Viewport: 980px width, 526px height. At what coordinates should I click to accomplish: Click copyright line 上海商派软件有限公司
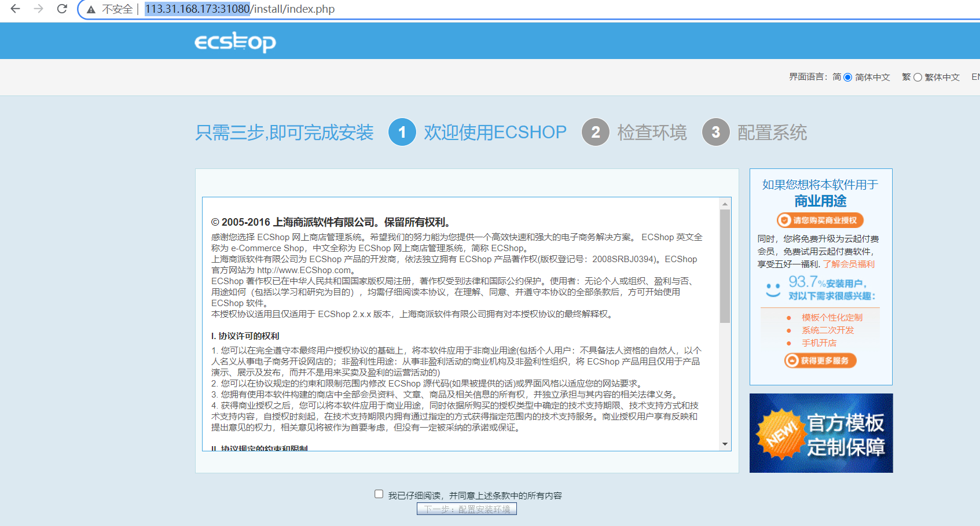click(331, 222)
